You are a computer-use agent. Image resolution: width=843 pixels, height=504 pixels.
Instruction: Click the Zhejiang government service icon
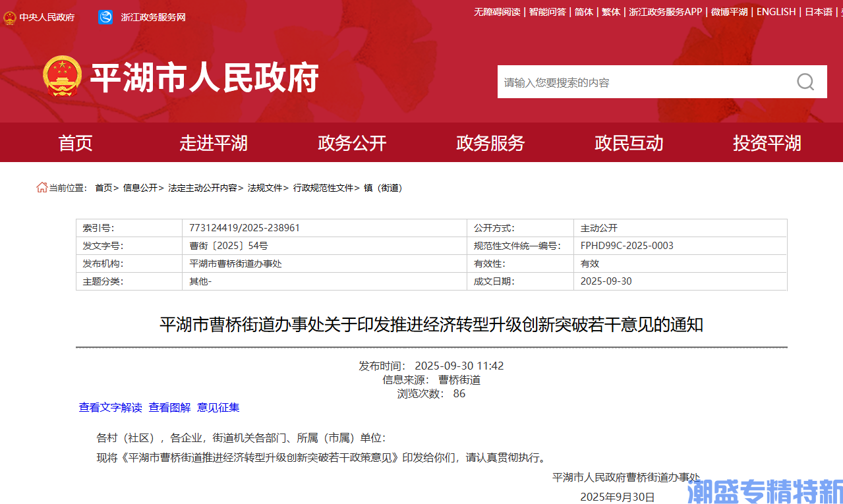[105, 17]
